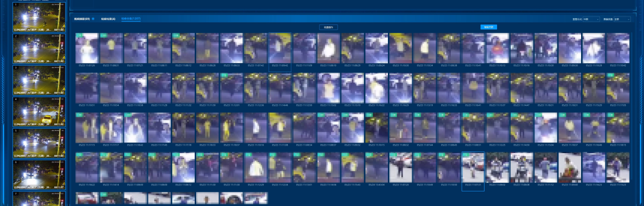Select video clip number 2 in sidebar
Screen dimensions: 644x206
click(x=39, y=48)
